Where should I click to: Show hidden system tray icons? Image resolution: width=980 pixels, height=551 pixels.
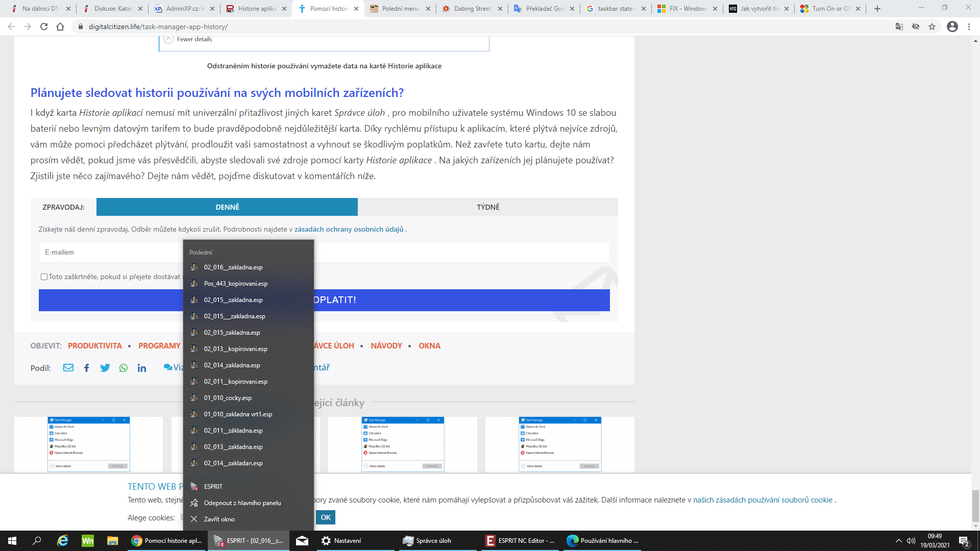pos(899,541)
